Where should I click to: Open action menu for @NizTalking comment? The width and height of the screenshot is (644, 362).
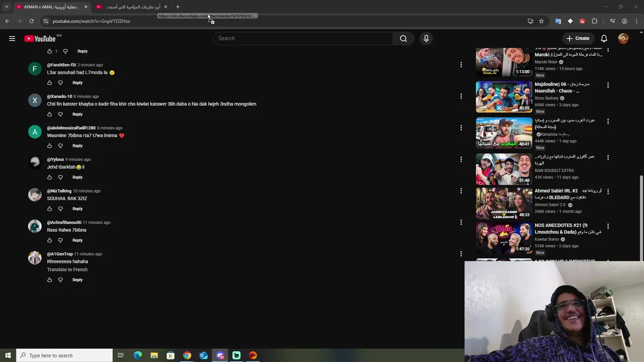coord(461,191)
